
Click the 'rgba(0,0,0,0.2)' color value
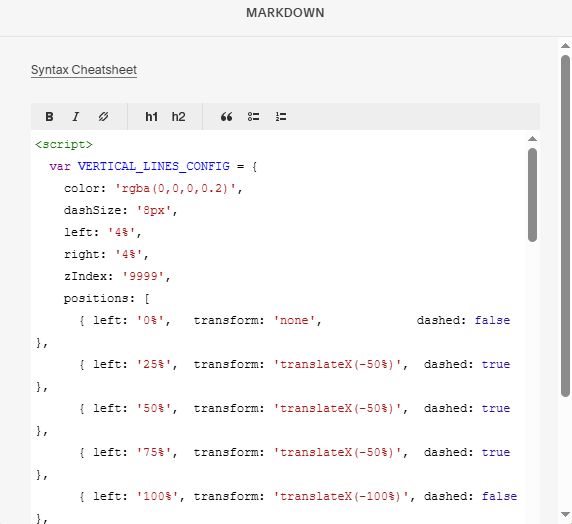point(175,189)
